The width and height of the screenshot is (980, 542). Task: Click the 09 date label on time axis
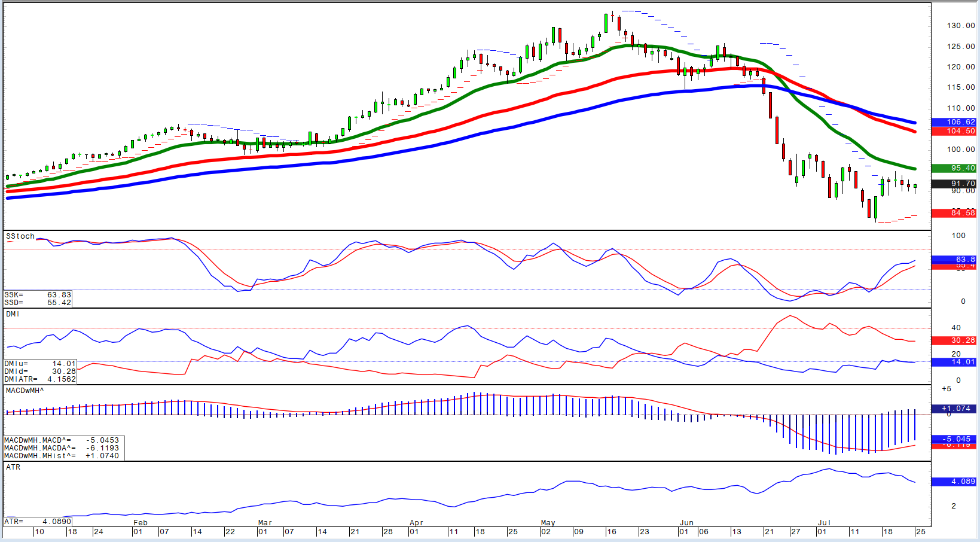tap(578, 532)
